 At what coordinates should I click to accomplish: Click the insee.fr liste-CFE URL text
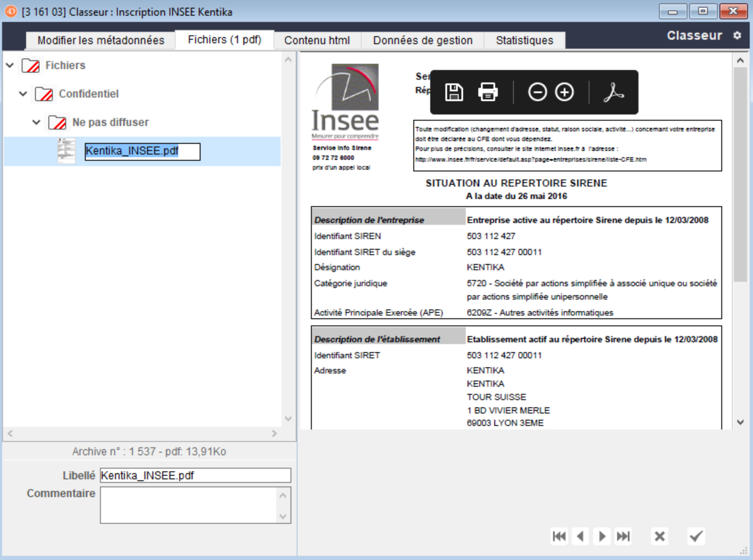(x=531, y=160)
